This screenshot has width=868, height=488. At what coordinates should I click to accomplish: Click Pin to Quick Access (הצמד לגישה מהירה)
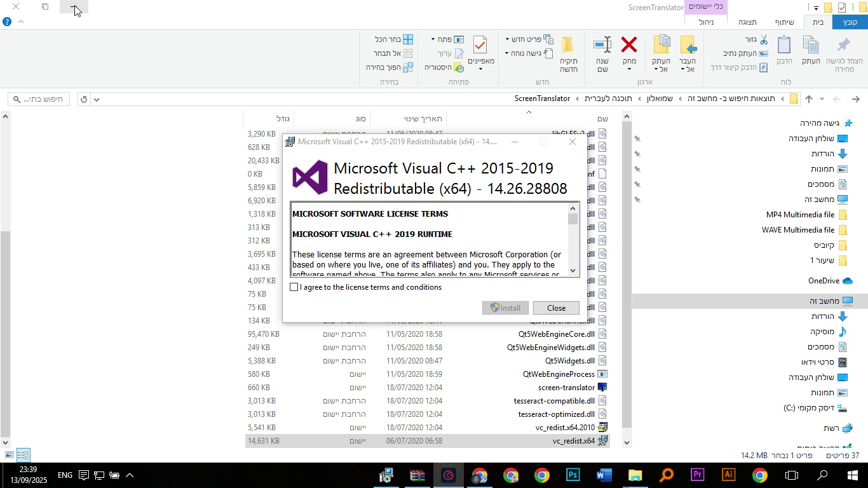pyautogui.click(x=844, y=53)
